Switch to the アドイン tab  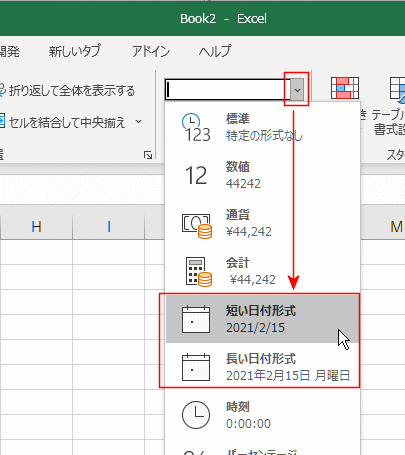(x=151, y=51)
